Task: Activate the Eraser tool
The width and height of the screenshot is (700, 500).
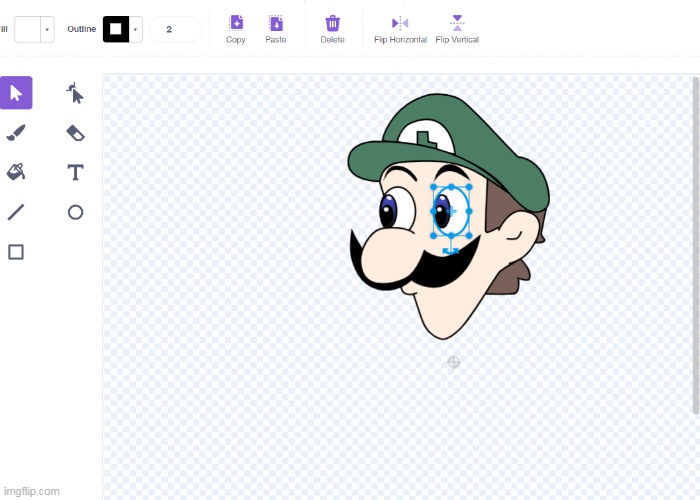Action: coord(75,133)
